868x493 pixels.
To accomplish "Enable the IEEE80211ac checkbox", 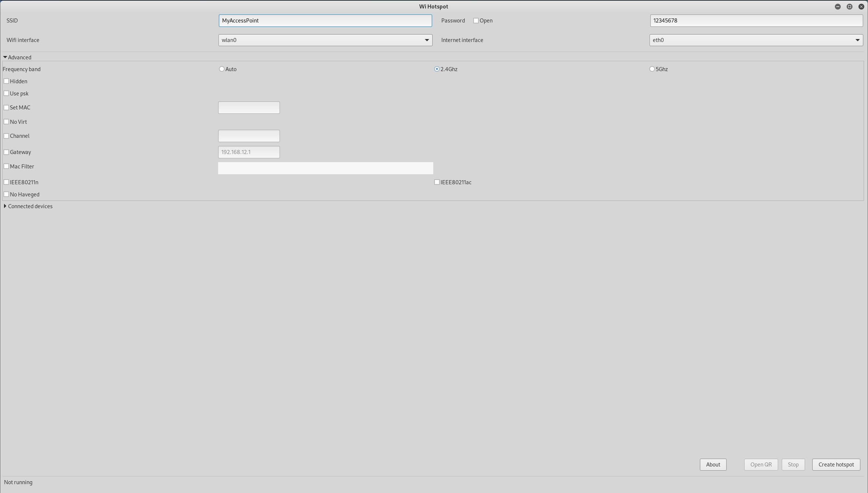I will point(437,182).
